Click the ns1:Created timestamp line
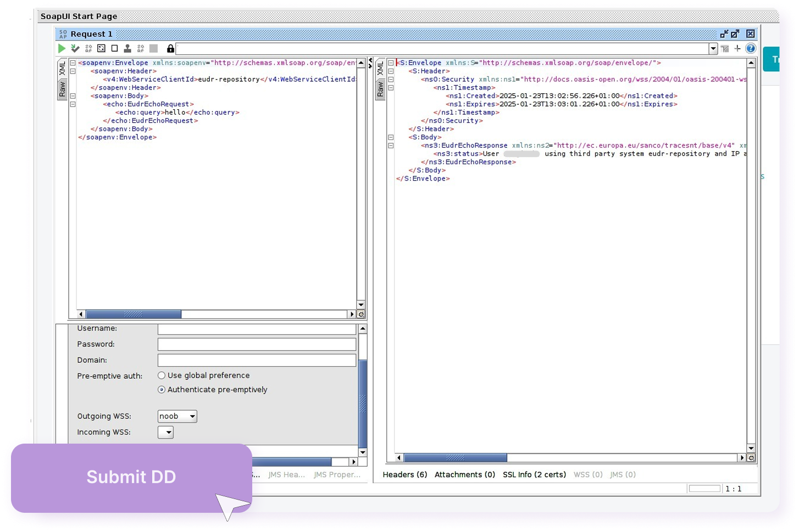 tap(561, 96)
